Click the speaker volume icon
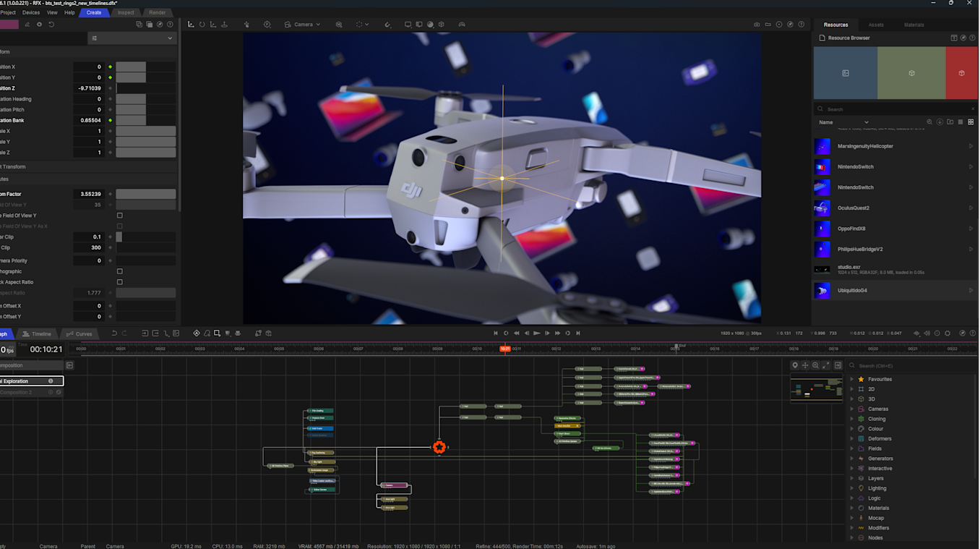 [927, 333]
